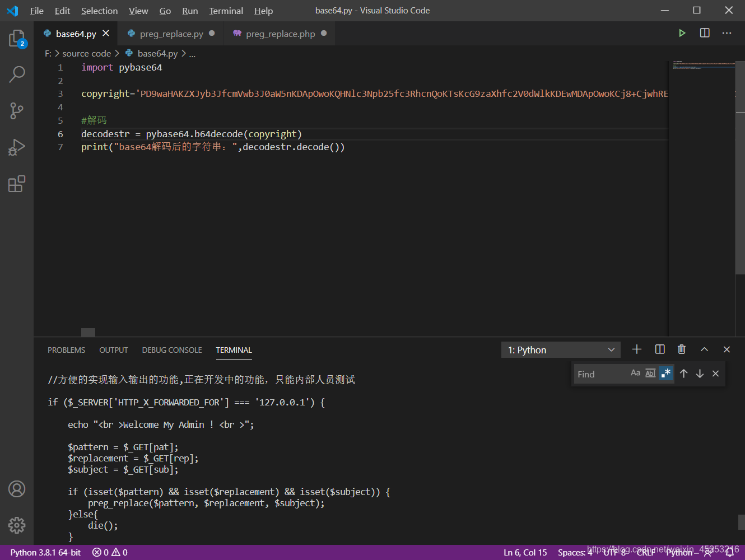Switch to the base64.py editor tab
This screenshot has width=745, height=560.
76,34
